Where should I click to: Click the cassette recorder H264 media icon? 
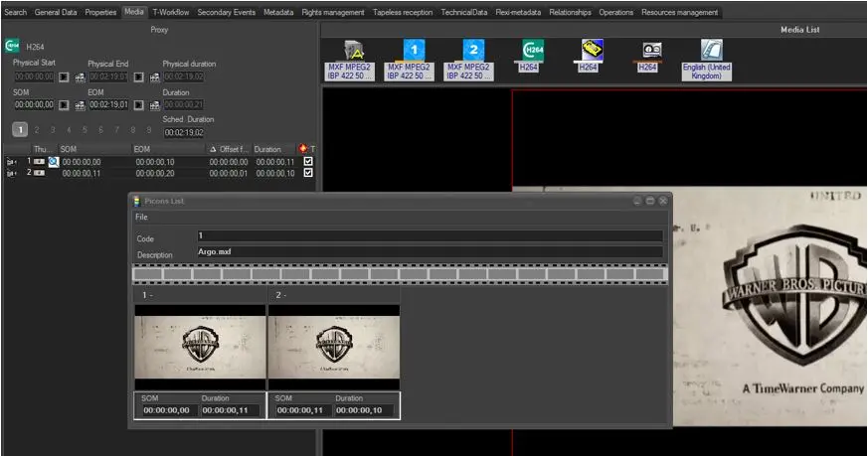(650, 51)
